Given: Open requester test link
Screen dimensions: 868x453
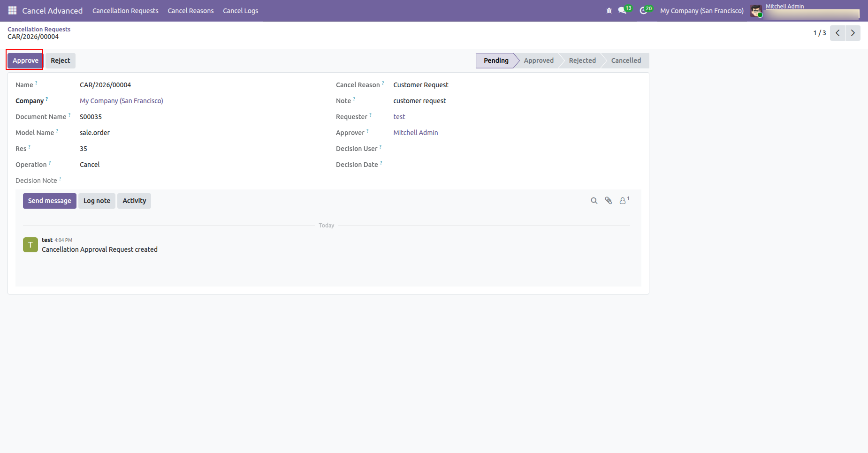Looking at the screenshot, I should [x=399, y=117].
